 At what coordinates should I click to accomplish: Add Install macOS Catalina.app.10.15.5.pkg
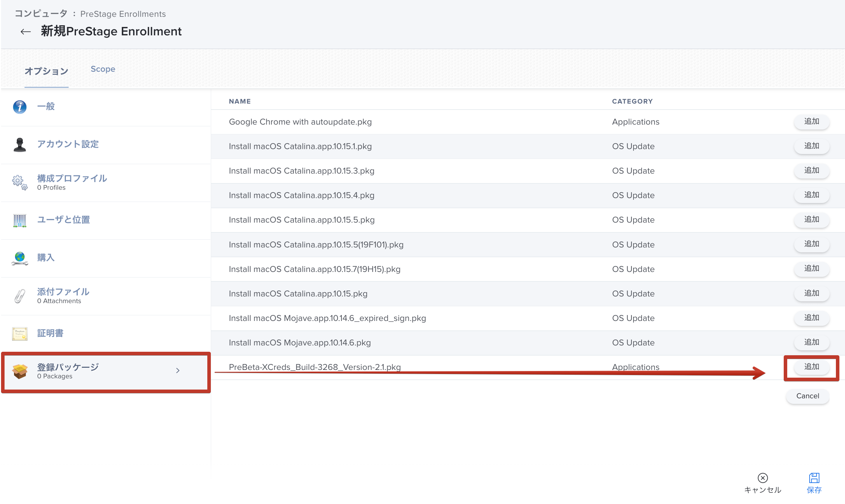(x=811, y=219)
